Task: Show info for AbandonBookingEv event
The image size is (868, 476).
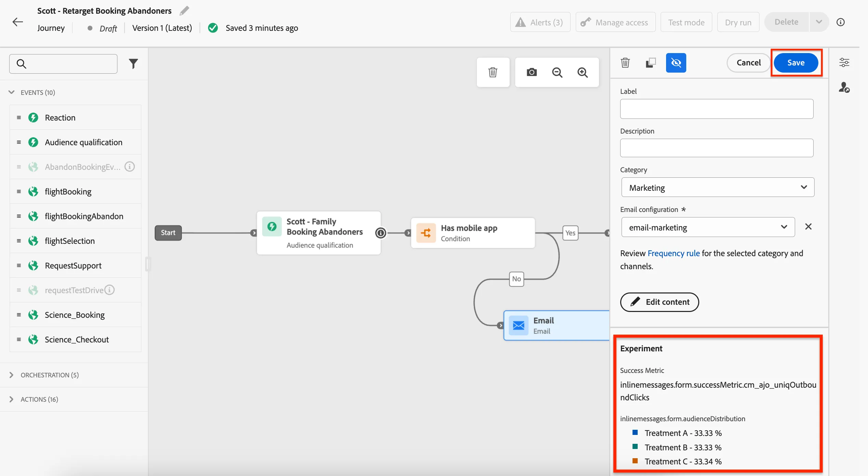Action: click(x=129, y=167)
